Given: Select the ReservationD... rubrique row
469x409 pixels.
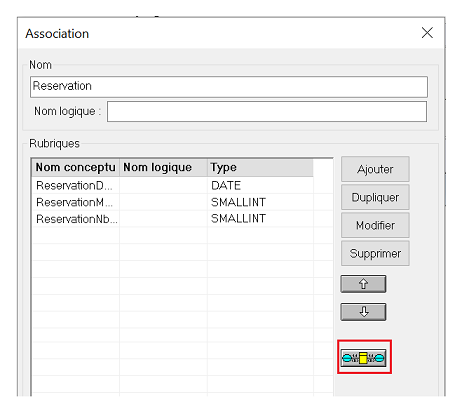Looking at the screenshot, I should click(x=173, y=185).
